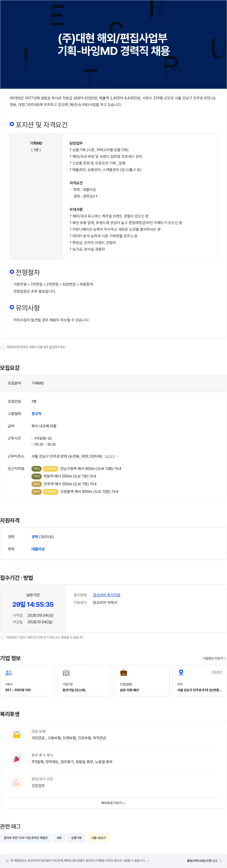Click the 대졸이상 education link
Image resolution: width=227 pixels, height=868 pixels.
[x=38, y=549]
